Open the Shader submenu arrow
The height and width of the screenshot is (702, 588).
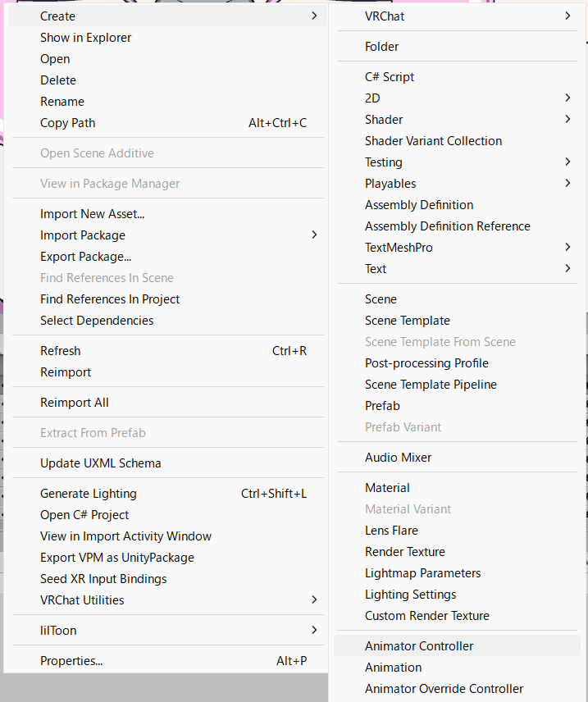click(x=567, y=120)
